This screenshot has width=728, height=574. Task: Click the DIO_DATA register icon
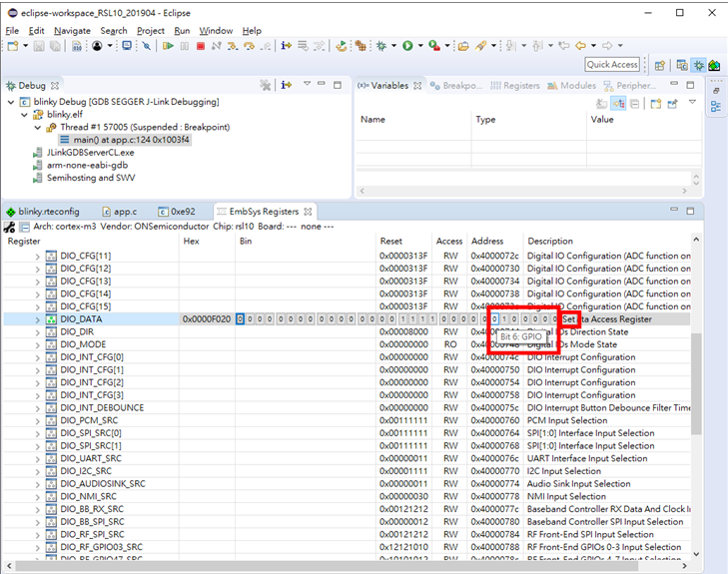coord(51,319)
